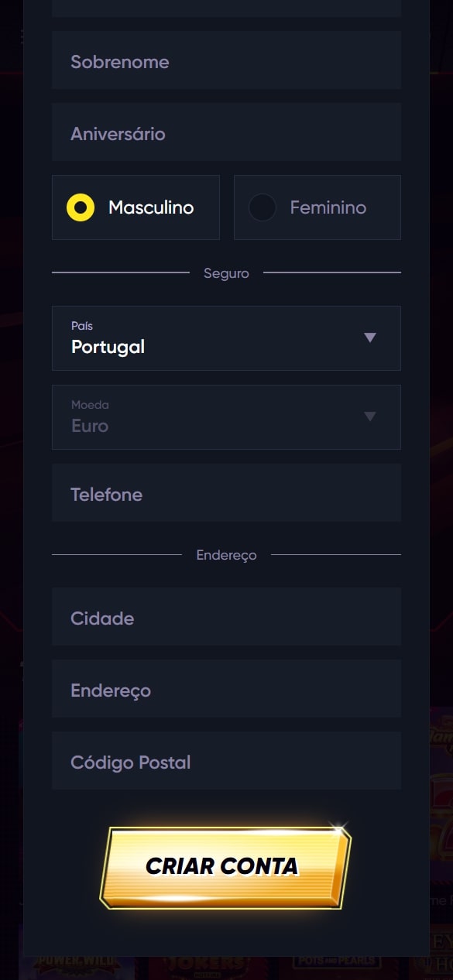Open the Moeda currency dropdown arrow
The width and height of the screenshot is (453, 980).
click(x=370, y=416)
